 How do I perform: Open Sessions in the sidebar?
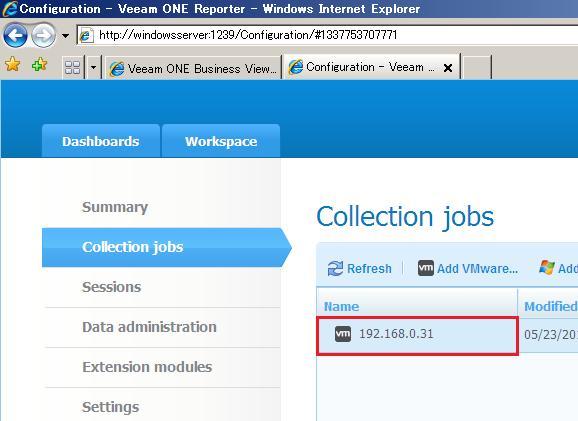[111, 287]
